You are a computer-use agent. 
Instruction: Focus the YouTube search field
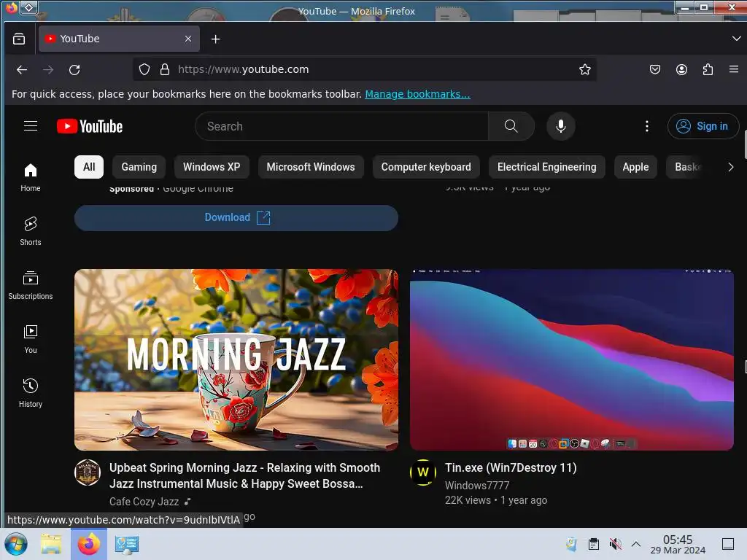pos(341,126)
